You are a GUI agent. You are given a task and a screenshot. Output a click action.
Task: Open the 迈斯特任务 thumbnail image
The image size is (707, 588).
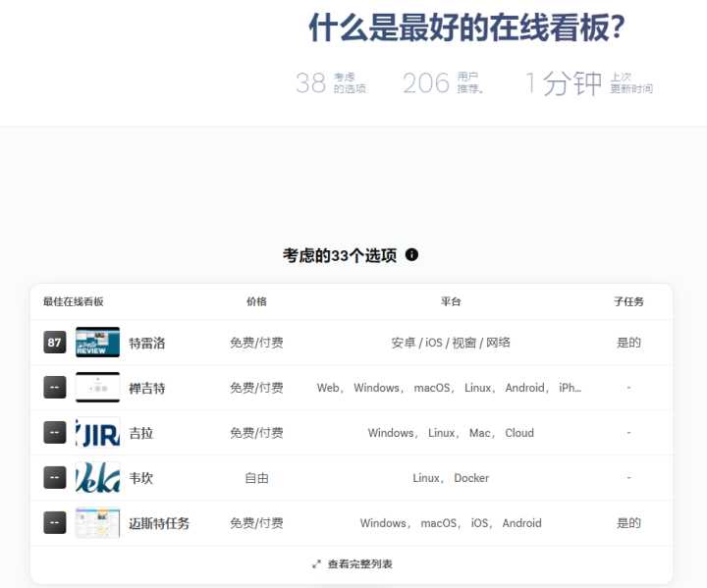[98, 522]
